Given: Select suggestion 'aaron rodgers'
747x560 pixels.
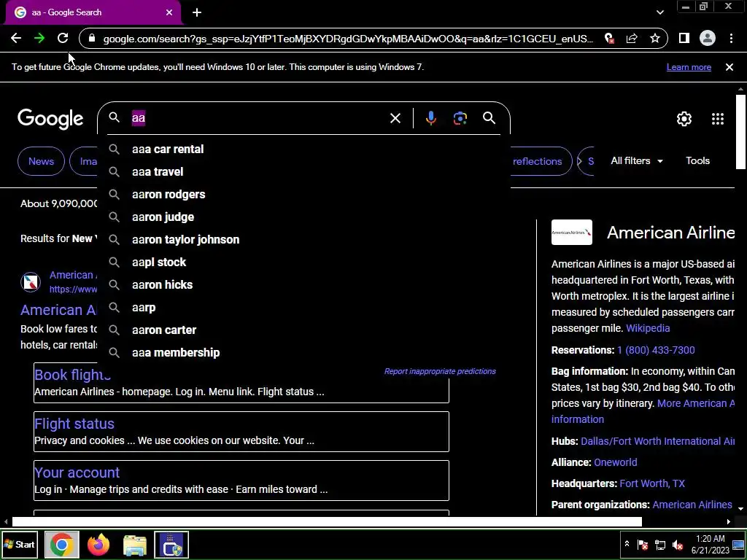Looking at the screenshot, I should coord(304,194).
